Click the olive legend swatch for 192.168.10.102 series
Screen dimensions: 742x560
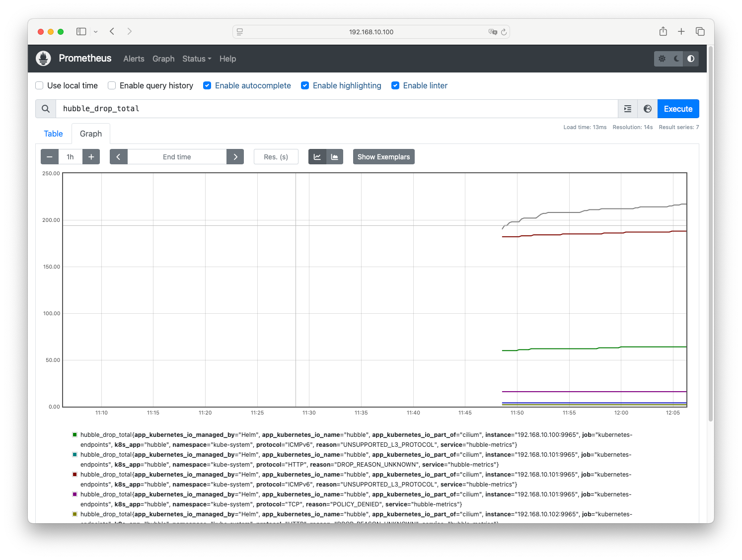[75, 514]
